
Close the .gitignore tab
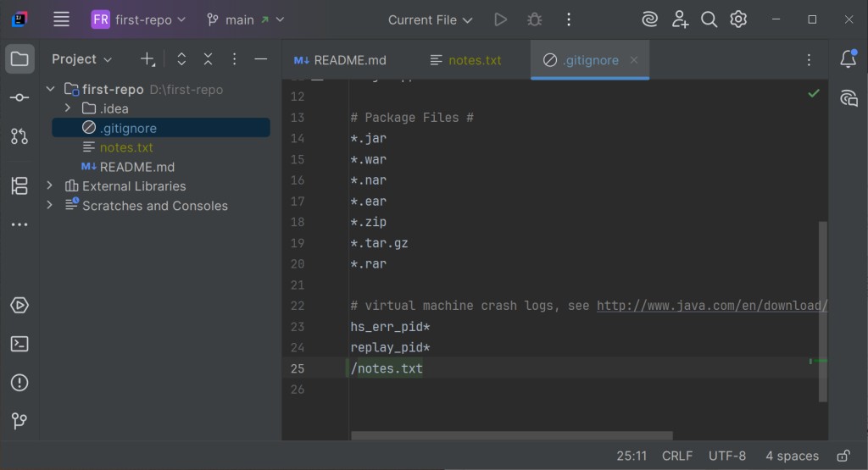point(634,60)
